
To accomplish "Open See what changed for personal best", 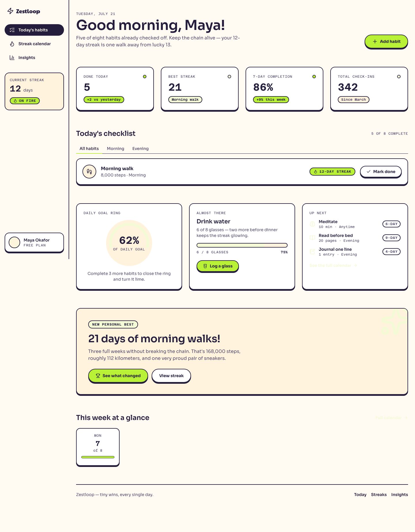I will point(118,376).
